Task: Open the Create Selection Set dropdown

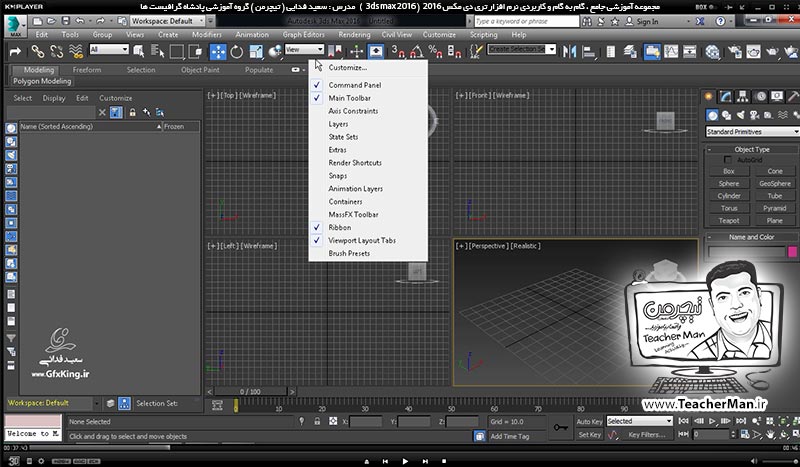Action: (521, 49)
